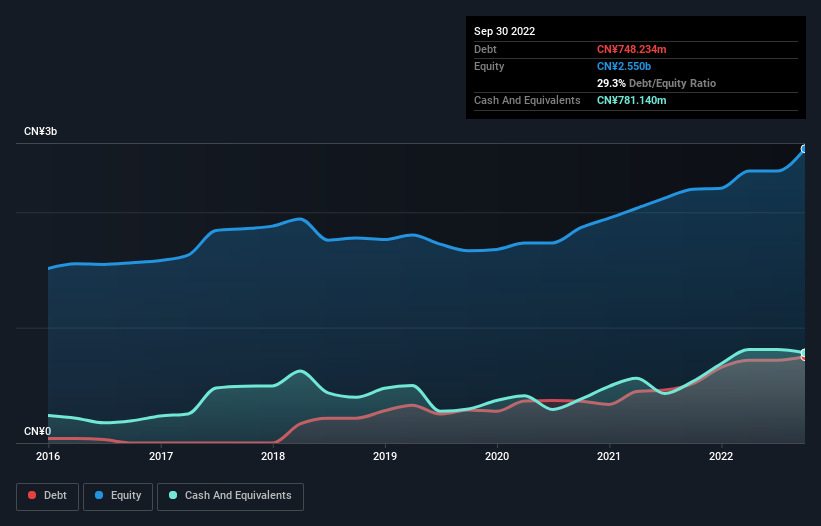The width and height of the screenshot is (821, 526).
Task: Click the 29.3% Debt/Equity Ratio text
Action: 656,83
